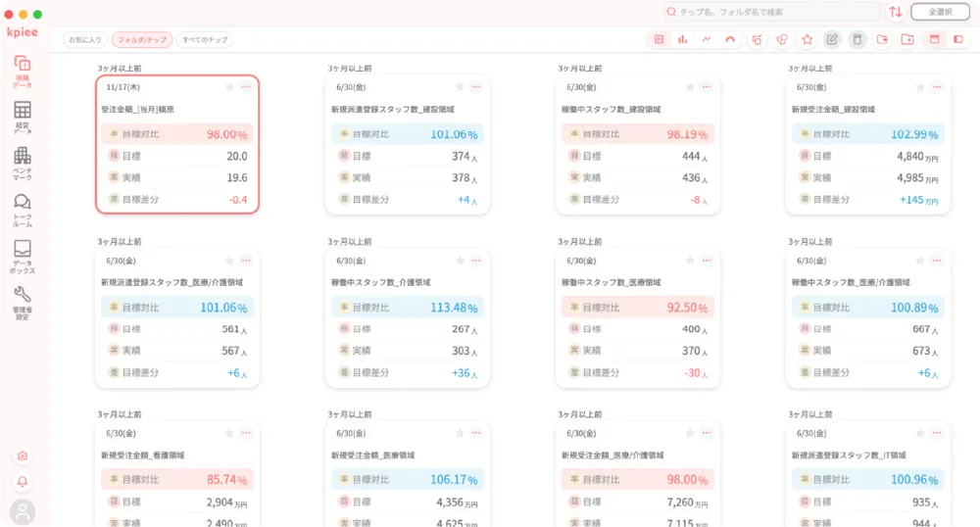Favorite the 新規派遣登録スタッフ数_医療/介護領域 card star
This screenshot has width=980, height=527.
[x=229, y=261]
